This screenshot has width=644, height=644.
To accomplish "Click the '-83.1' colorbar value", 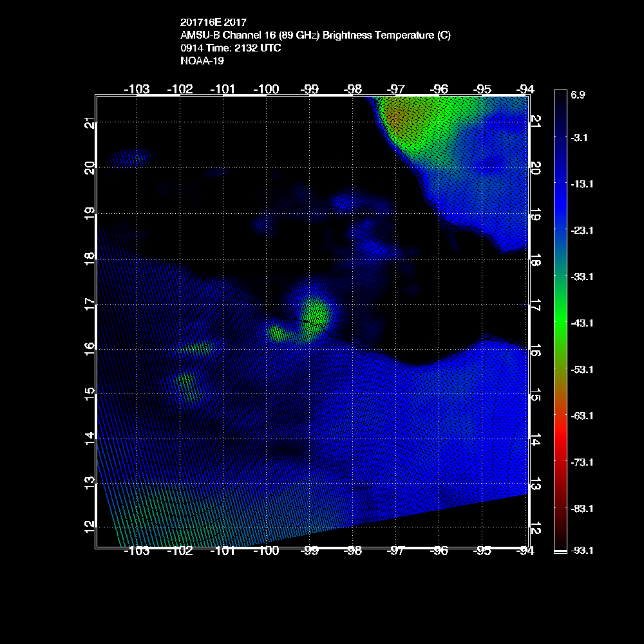I will pos(582,509).
